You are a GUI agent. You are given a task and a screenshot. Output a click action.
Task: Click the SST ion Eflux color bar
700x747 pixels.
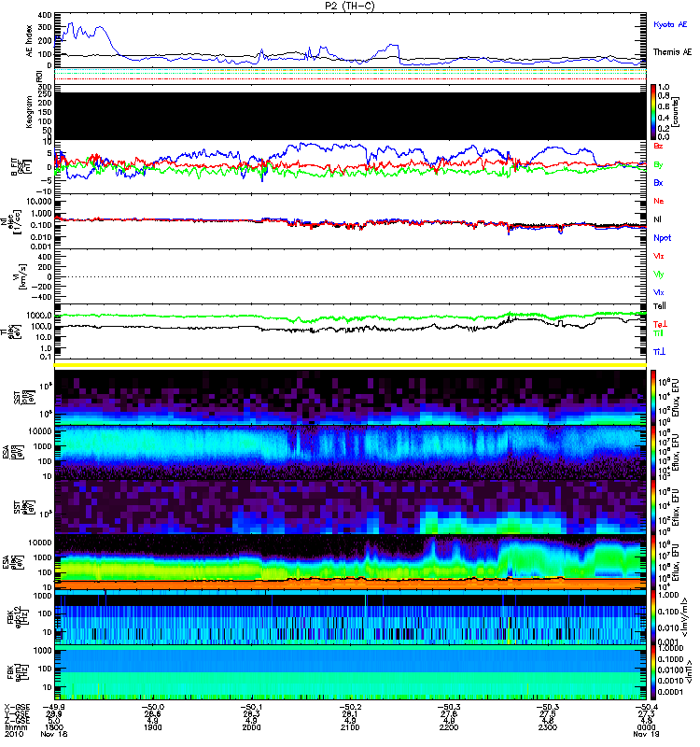653,398
